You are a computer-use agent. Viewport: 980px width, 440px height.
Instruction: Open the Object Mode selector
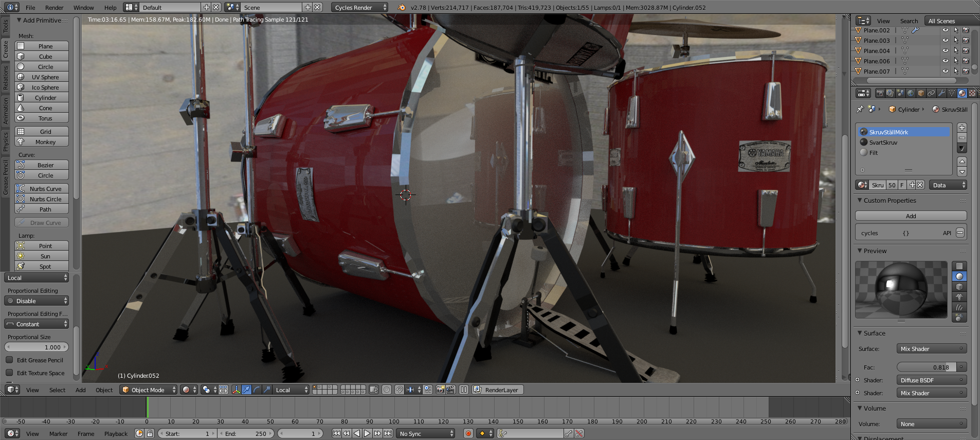click(148, 390)
